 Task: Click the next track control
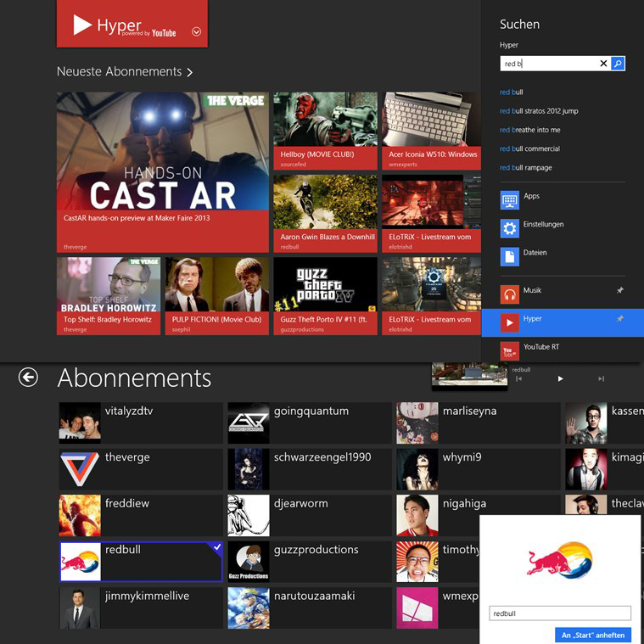tap(602, 378)
